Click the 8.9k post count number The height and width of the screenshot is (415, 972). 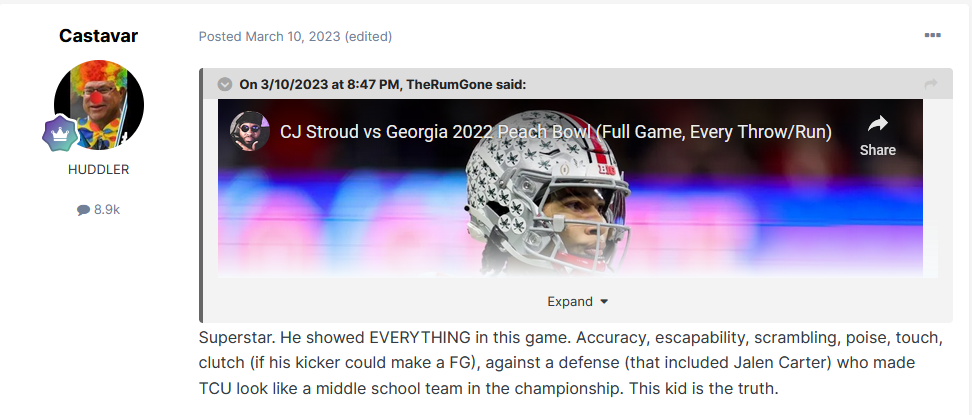point(106,210)
